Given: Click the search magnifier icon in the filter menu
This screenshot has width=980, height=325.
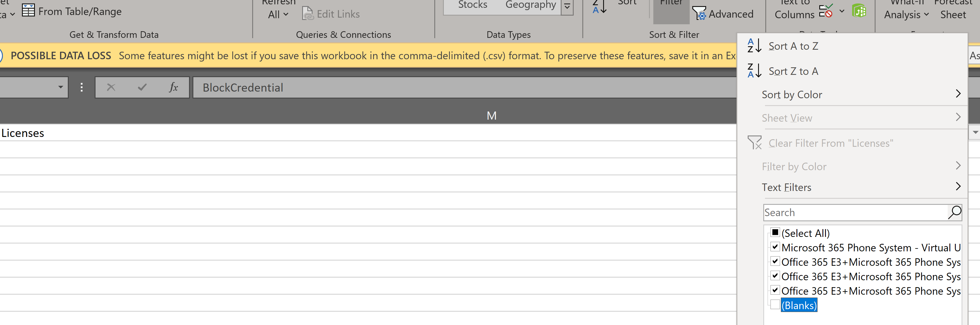Looking at the screenshot, I should [955, 212].
